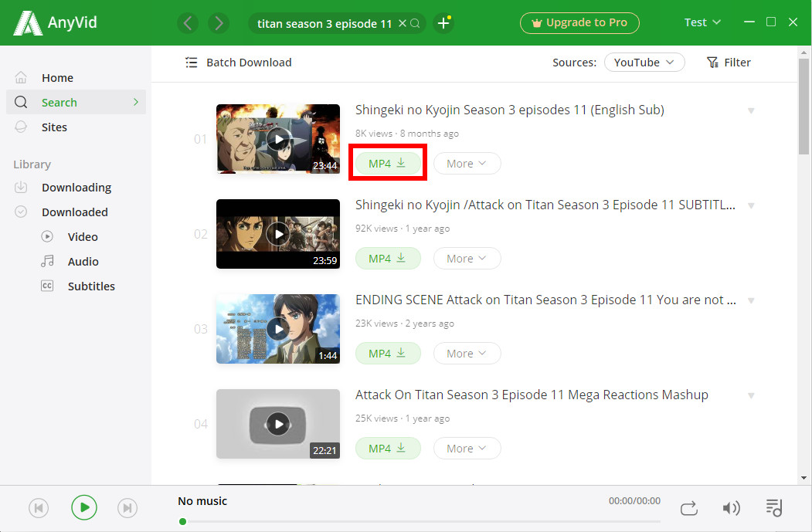The height and width of the screenshot is (532, 812).
Task: Click the scrollbar down arrow
Action: pyautogui.click(x=804, y=478)
